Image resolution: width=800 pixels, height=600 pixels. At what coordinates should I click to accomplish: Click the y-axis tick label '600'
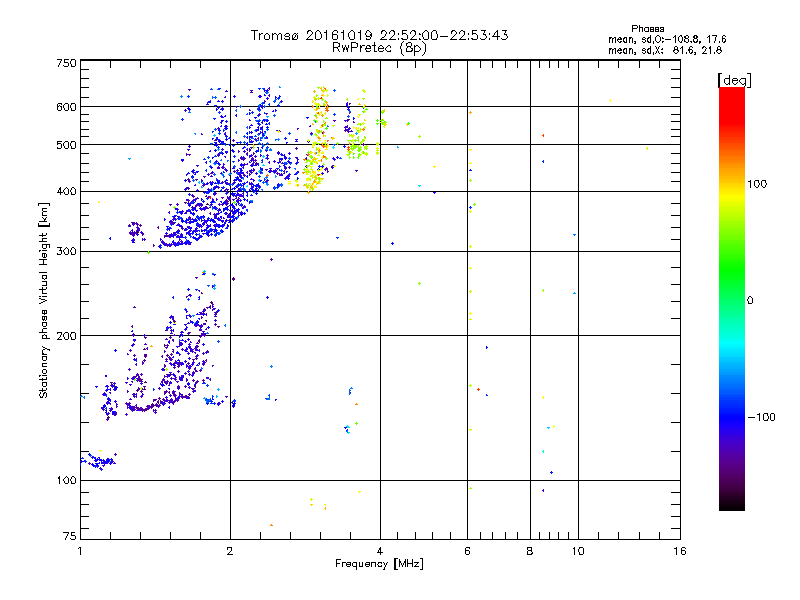[66, 107]
